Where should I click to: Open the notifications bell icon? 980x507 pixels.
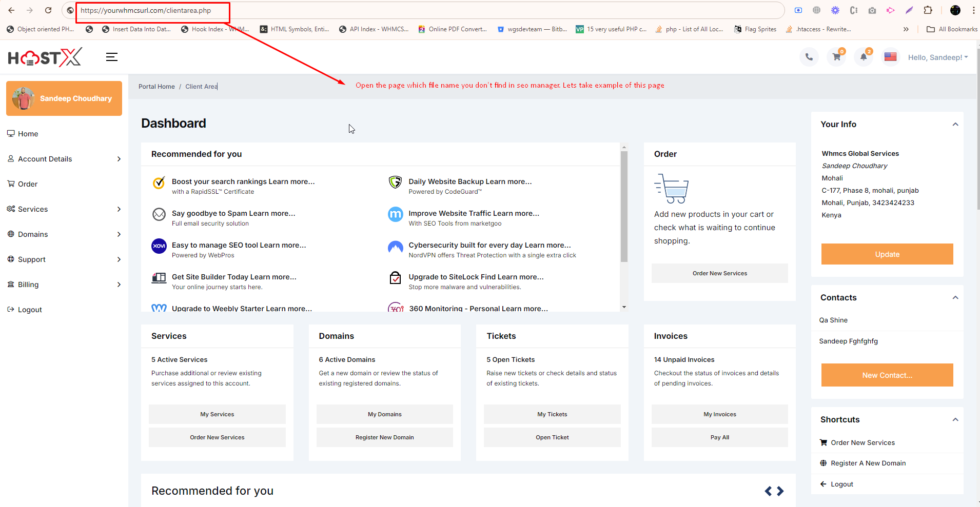tap(864, 57)
